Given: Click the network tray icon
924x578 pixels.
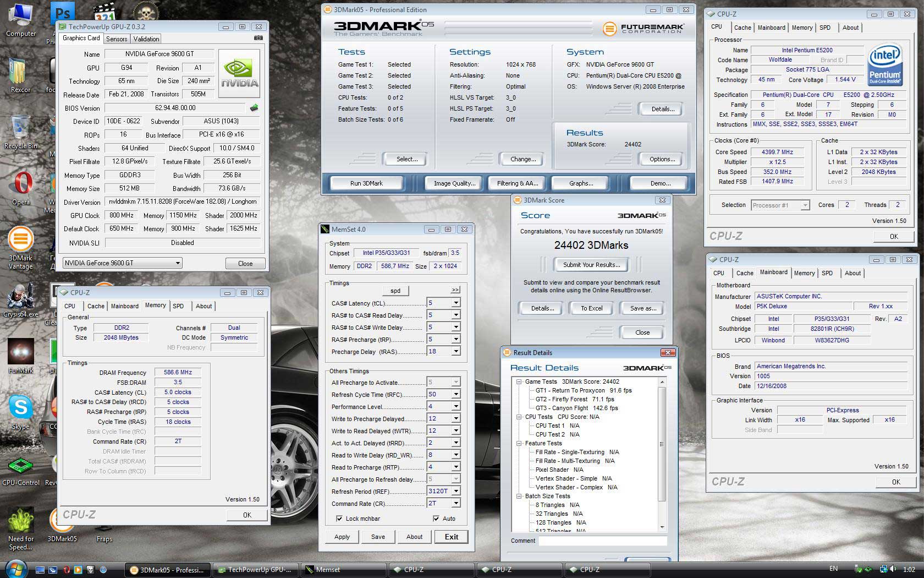Looking at the screenshot, I should 883,569.
